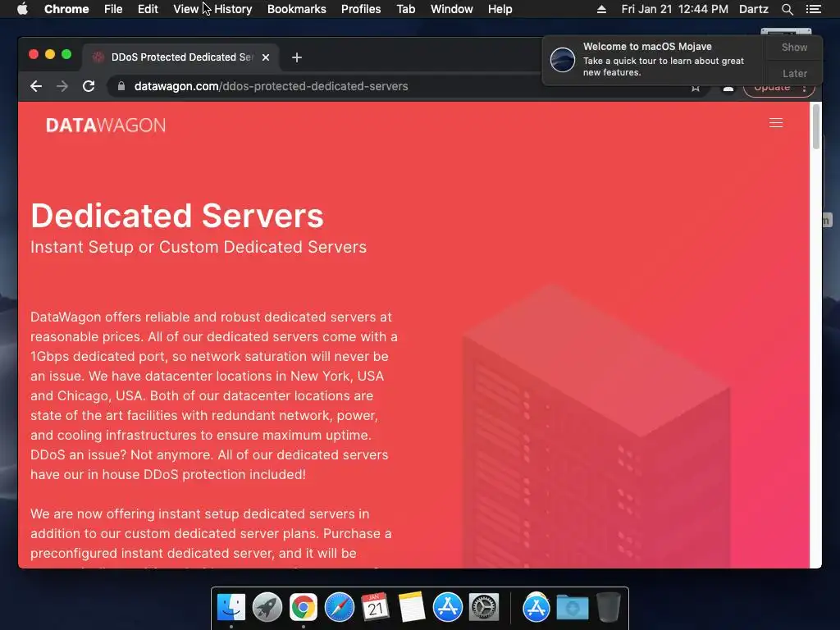Open System Preferences from the Dock
This screenshot has height=630, width=840.
coord(484,608)
